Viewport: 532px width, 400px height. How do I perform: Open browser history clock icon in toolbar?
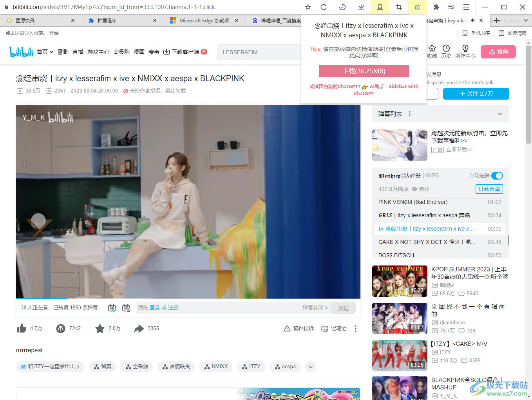tap(342, 7)
